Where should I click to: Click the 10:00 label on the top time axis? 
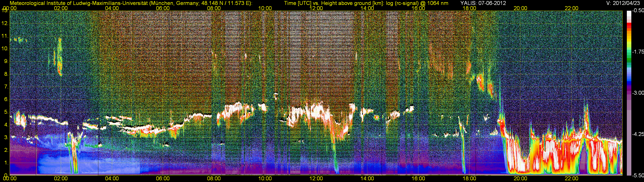pos(265,8)
